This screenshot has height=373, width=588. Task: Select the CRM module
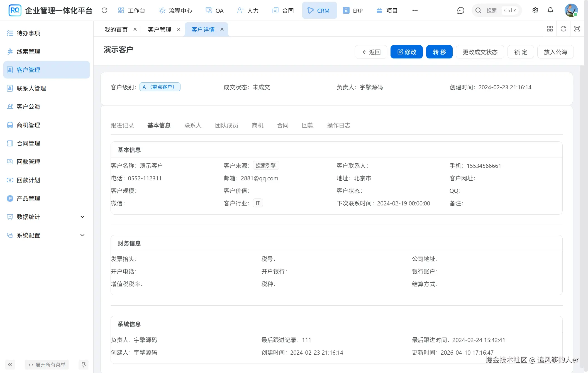tap(319, 11)
